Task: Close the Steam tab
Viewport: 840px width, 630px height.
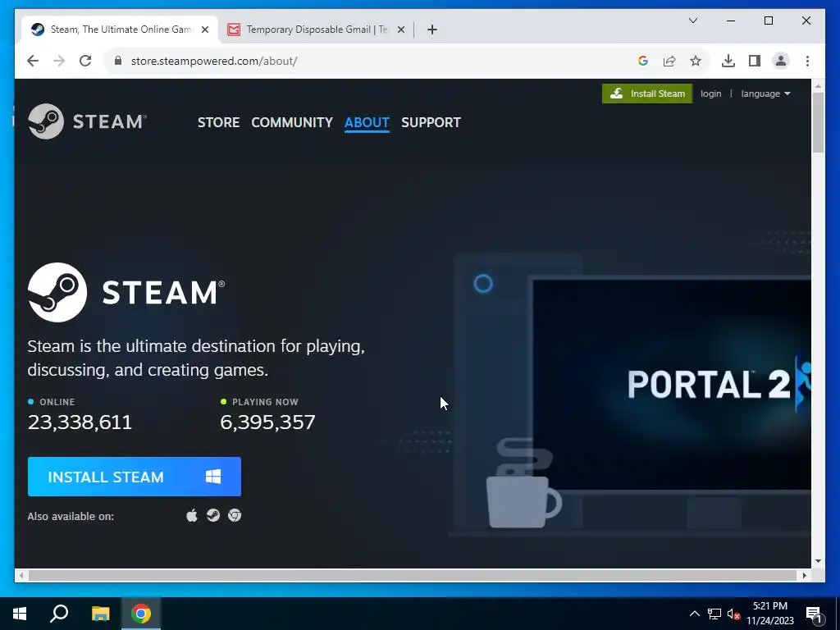Action: pyautogui.click(x=204, y=30)
